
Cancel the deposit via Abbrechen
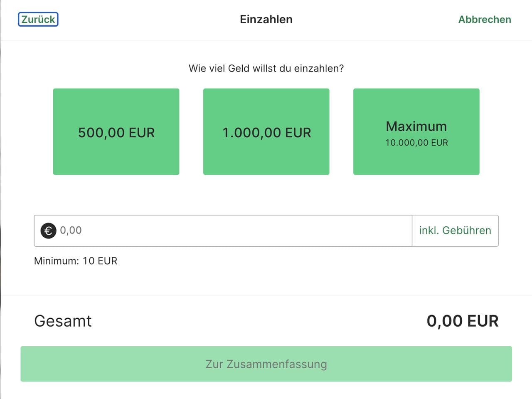[484, 20]
